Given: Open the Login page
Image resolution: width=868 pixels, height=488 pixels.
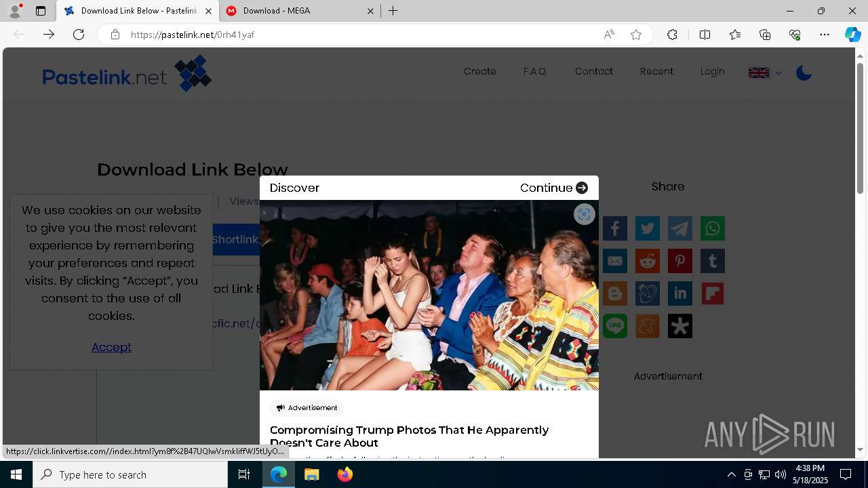Looking at the screenshot, I should click(x=713, y=71).
